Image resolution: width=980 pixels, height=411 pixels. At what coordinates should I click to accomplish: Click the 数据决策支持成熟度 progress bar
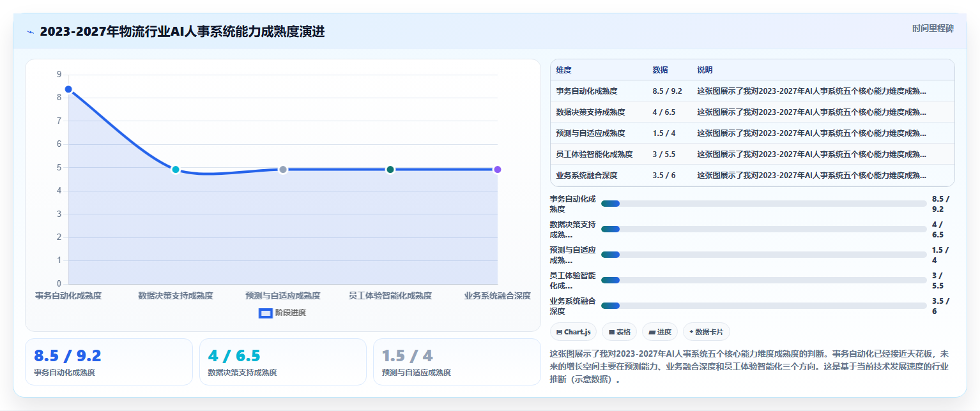763,229
